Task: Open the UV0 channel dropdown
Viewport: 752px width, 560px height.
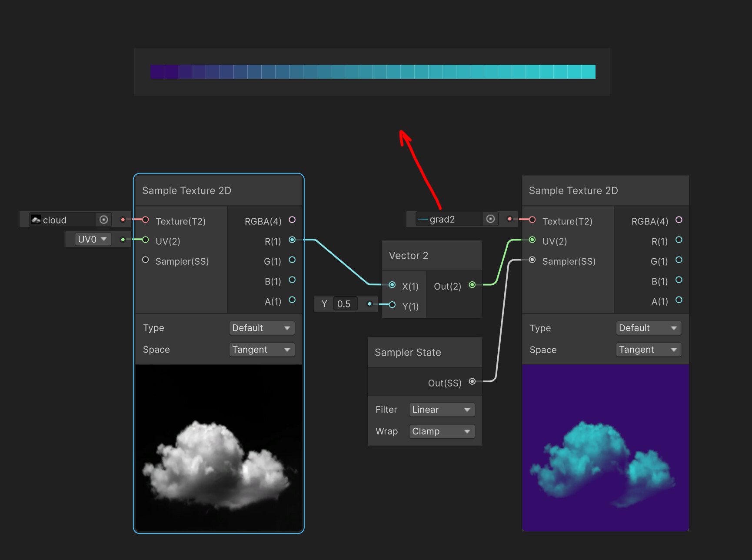Action: [x=91, y=239]
